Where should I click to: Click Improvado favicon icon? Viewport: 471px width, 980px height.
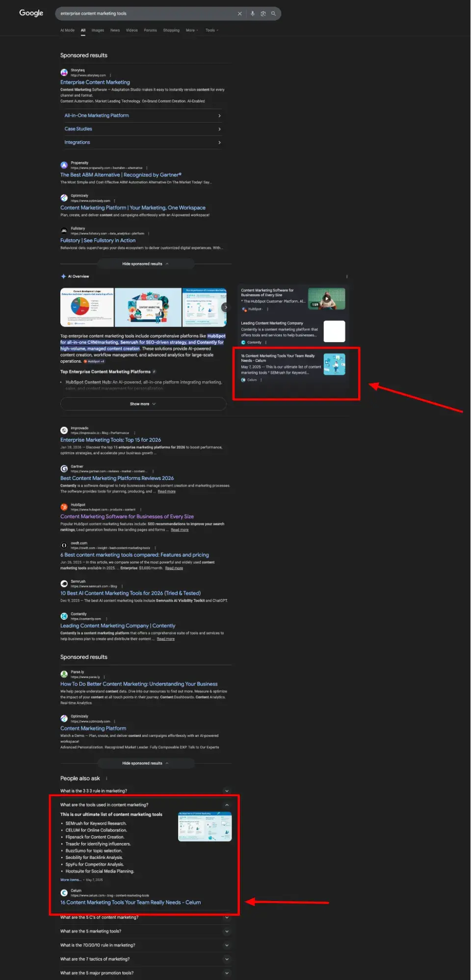point(64,430)
